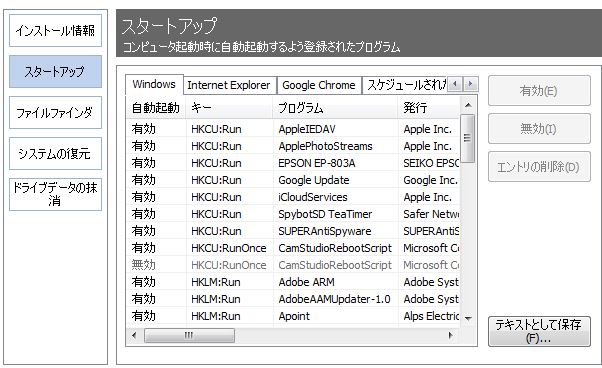The image size is (602, 368).
Task: Select the SpybotSD TeaTimer row
Action: [293, 214]
